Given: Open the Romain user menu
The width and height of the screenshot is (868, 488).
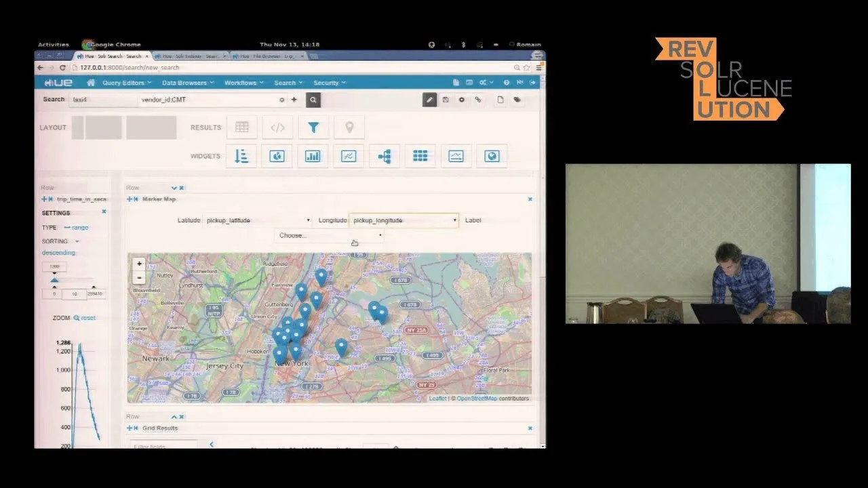Looking at the screenshot, I should [x=525, y=45].
